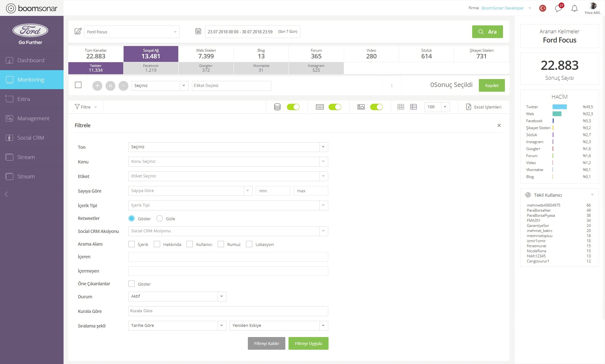This screenshot has width=605, height=364.
Task: Check the İçerik search area checkbox
Action: coord(132,244)
